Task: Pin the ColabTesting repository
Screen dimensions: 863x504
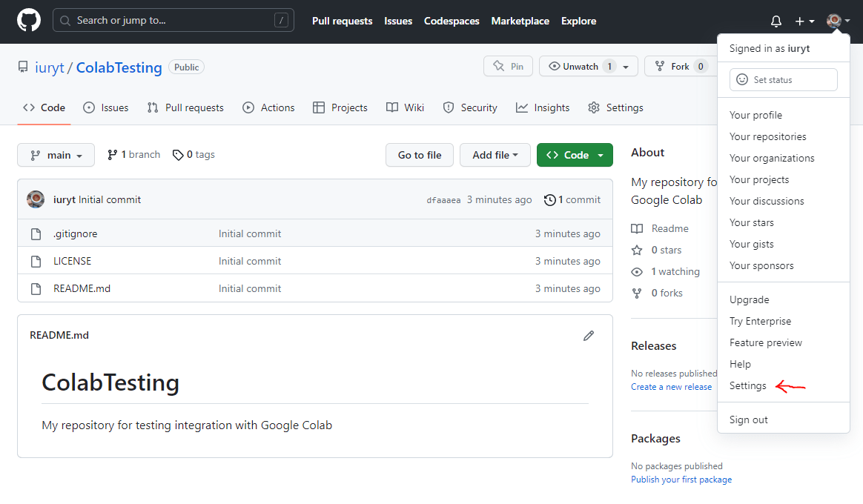Action: tap(509, 66)
